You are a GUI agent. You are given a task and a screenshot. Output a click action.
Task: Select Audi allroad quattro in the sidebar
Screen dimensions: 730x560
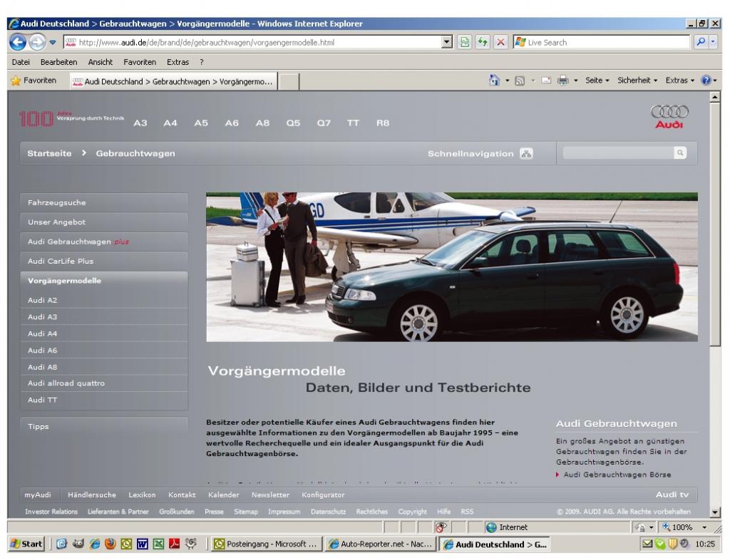pyautogui.click(x=104, y=383)
